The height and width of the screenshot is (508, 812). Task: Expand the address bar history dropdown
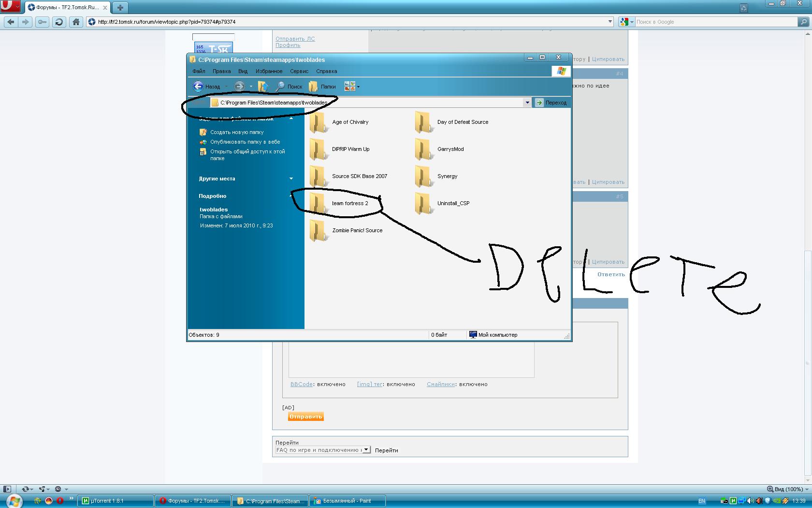point(610,22)
